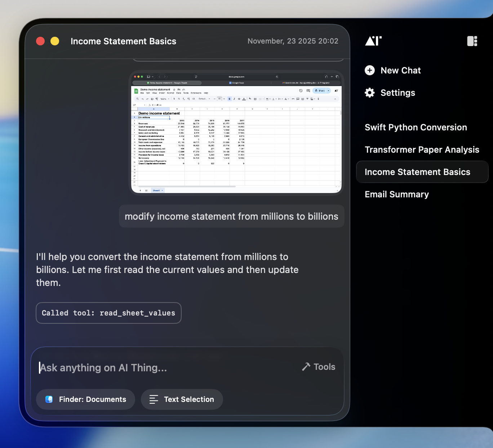The image size is (493, 448).
Task: Click the Text Selection lines icon
Action: coord(154,399)
